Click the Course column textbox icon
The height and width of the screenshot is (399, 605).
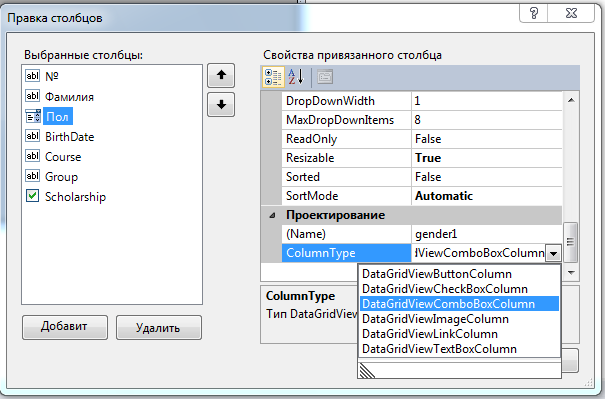(x=32, y=156)
